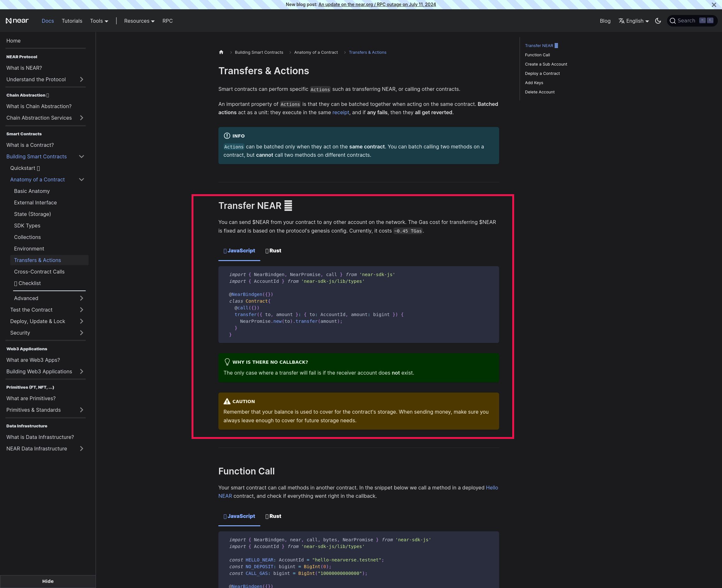Follow the receipt link
The width and height of the screenshot is (722, 588).
pos(341,113)
